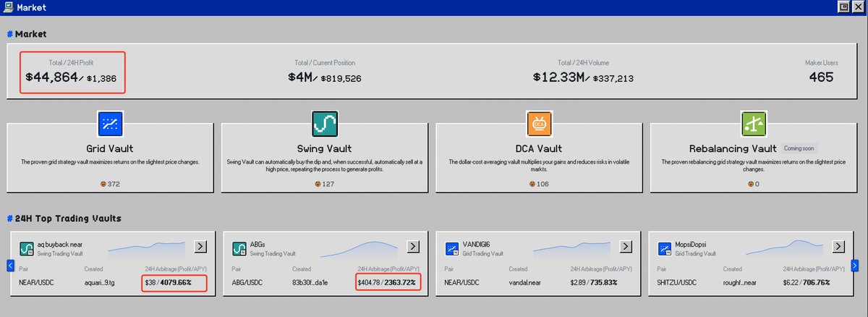This screenshot has height=317, width=868.
Task: Select the DCA Vault title
Action: (539, 148)
